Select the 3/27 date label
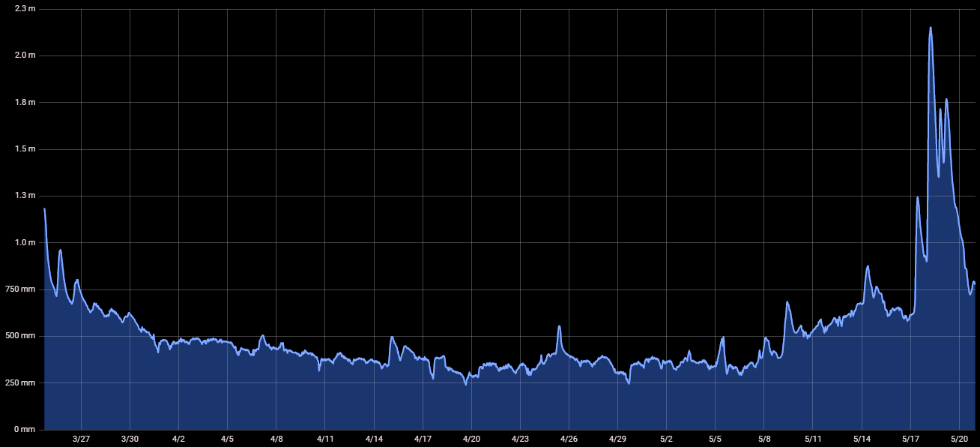Viewport: 980px width, 447px height. 81,439
